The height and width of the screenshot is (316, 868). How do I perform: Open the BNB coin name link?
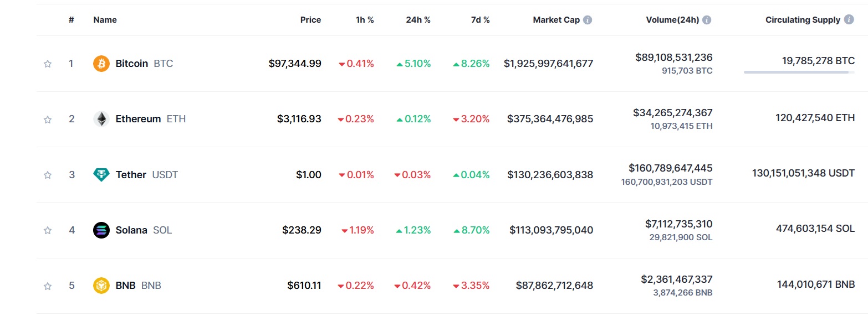[x=139, y=286]
